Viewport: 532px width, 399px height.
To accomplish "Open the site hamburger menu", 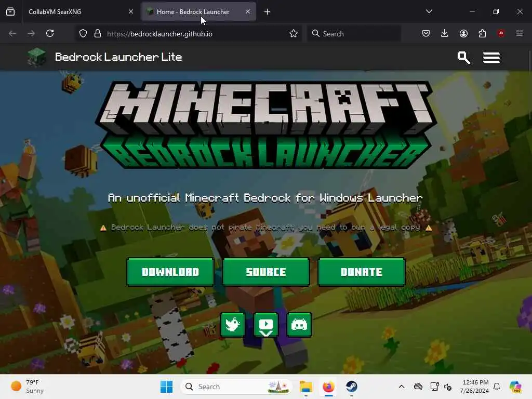I will [491, 58].
